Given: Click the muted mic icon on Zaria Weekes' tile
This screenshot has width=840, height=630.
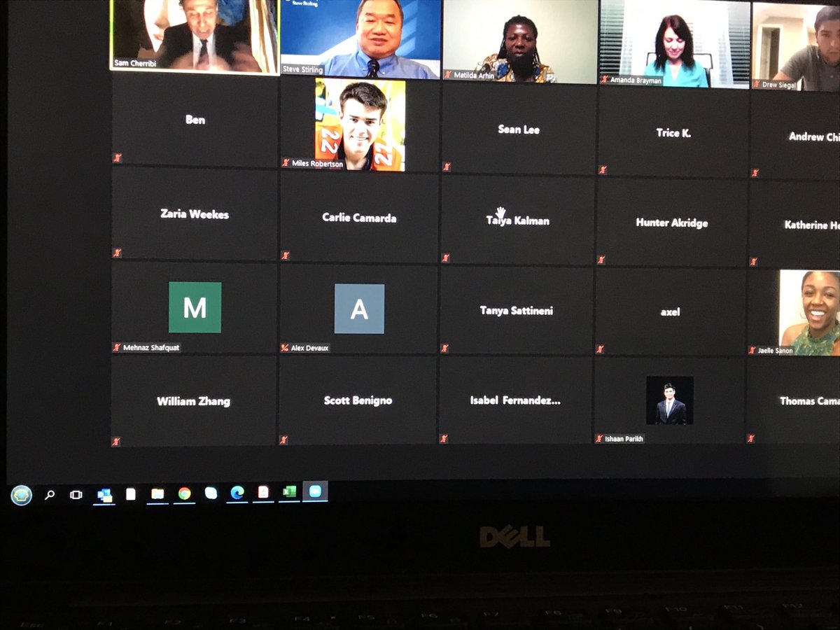Looking at the screenshot, I should (x=118, y=252).
